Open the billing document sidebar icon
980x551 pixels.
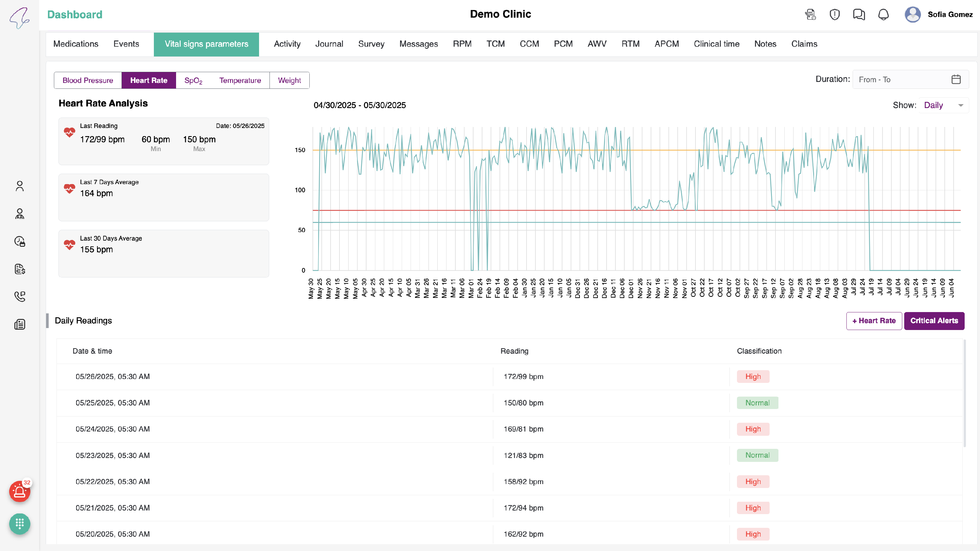pos(20,269)
